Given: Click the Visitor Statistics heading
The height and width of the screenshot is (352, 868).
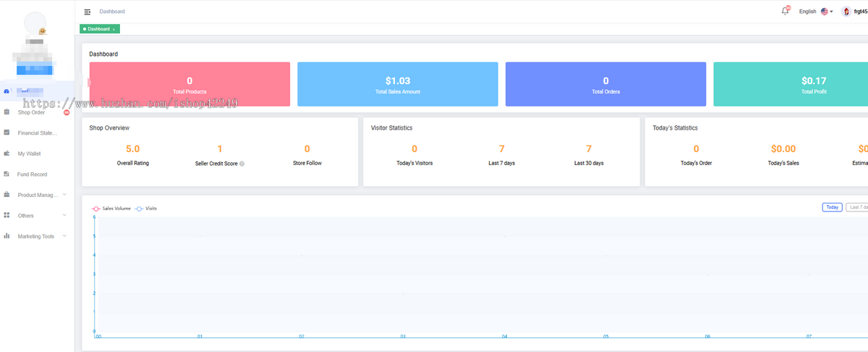Looking at the screenshot, I should tap(391, 128).
